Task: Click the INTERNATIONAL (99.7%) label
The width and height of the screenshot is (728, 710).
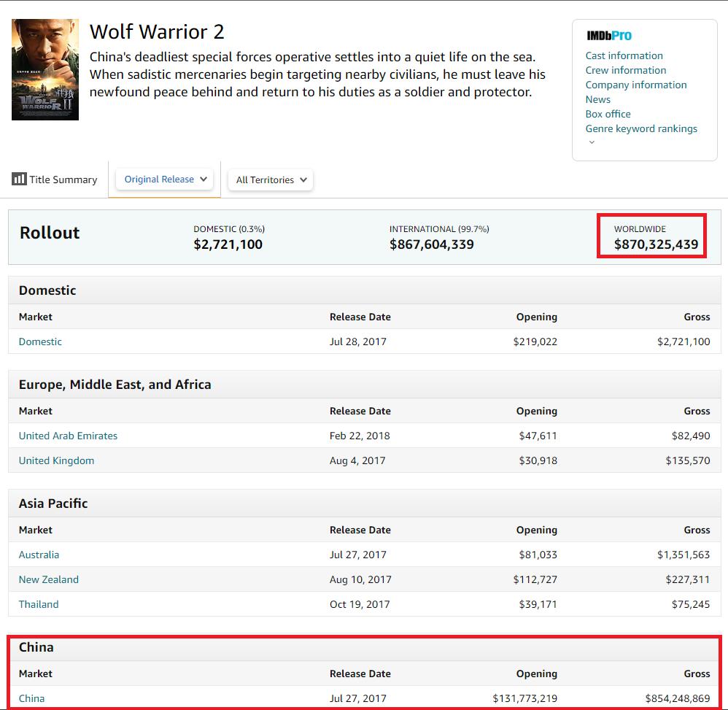Action: click(x=439, y=229)
